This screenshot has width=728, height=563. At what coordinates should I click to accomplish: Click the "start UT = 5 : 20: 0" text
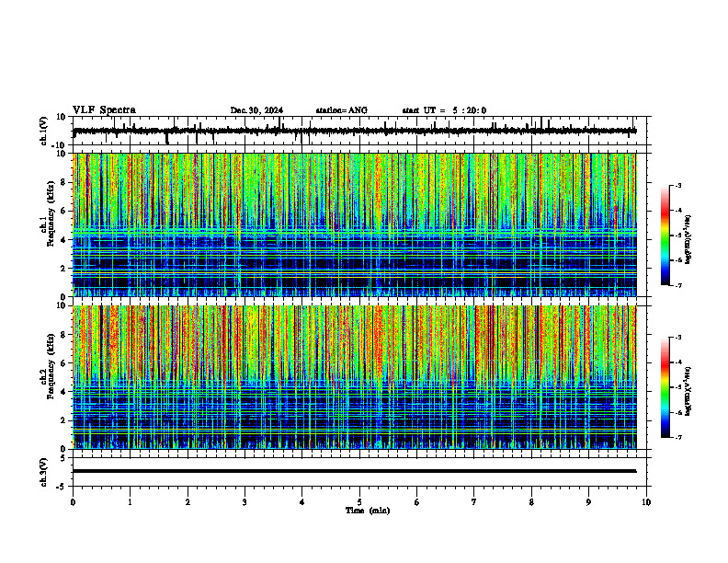point(444,110)
